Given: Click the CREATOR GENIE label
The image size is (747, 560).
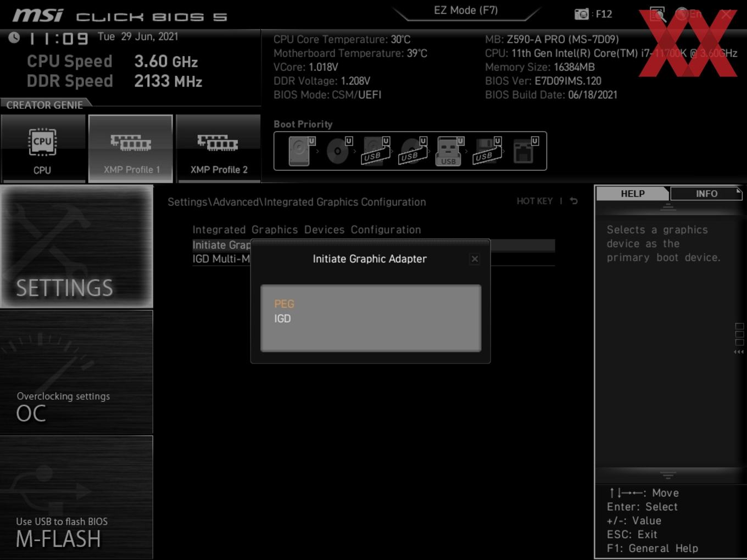Looking at the screenshot, I should click(44, 105).
